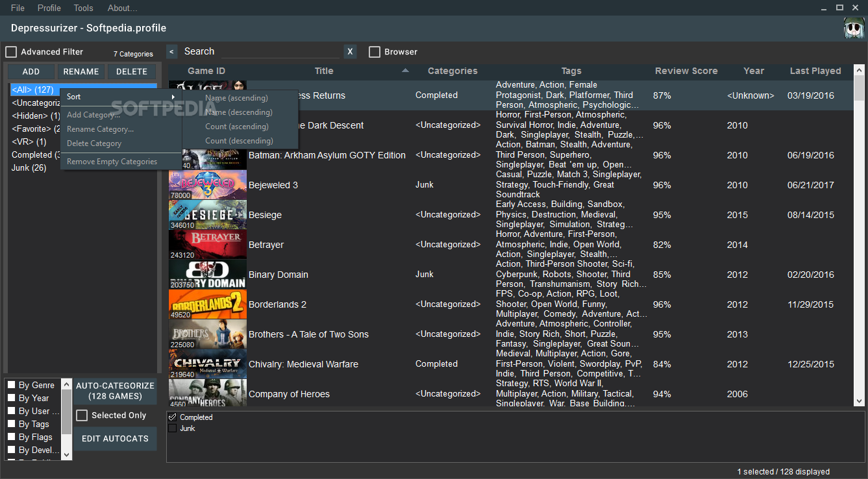
Task: Click the Edit Autocats button
Action: [115, 439]
